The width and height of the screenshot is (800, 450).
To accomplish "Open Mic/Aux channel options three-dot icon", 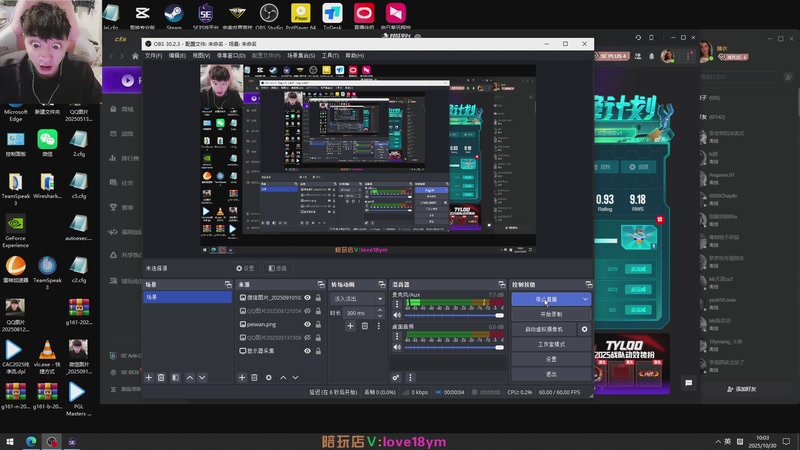I will pyautogui.click(x=397, y=304).
